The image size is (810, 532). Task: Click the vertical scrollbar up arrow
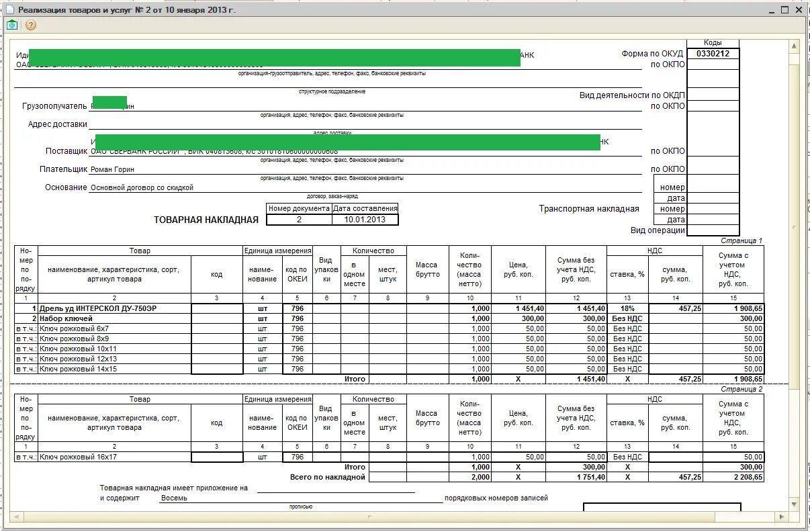point(795,46)
